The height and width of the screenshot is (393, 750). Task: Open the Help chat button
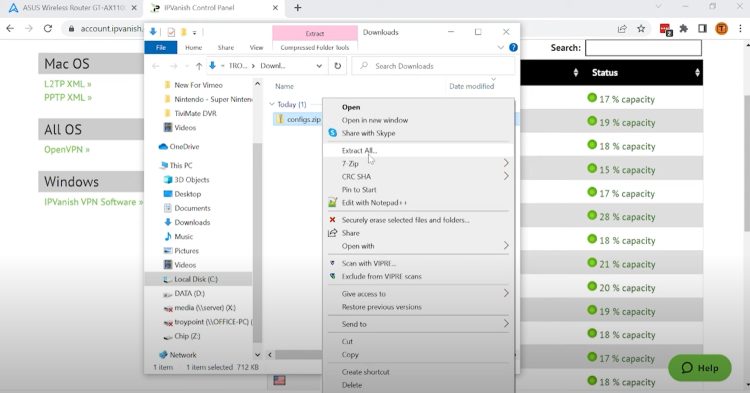pos(700,368)
